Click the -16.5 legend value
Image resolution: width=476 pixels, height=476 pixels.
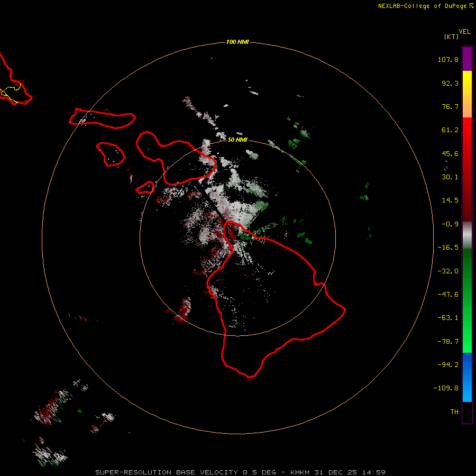tap(448, 248)
